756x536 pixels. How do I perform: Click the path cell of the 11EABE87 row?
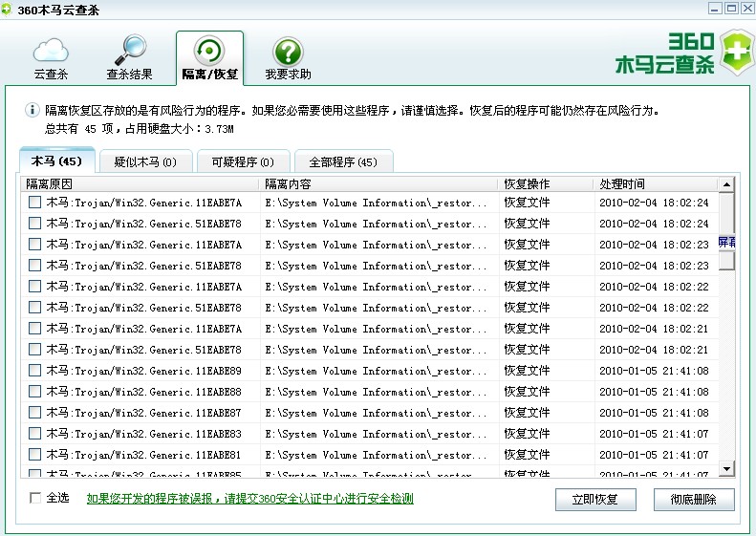click(x=376, y=413)
